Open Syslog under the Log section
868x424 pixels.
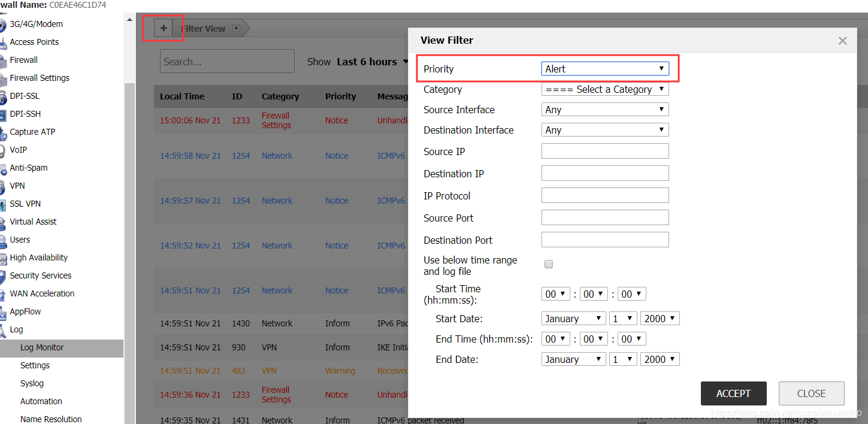click(32, 383)
